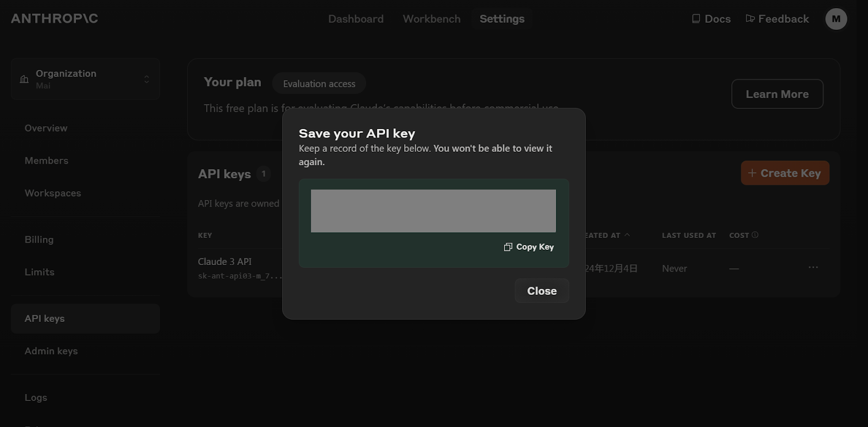Viewport: 868px width, 427px height.
Task: Sort by Created At column arrow
Action: (627, 235)
